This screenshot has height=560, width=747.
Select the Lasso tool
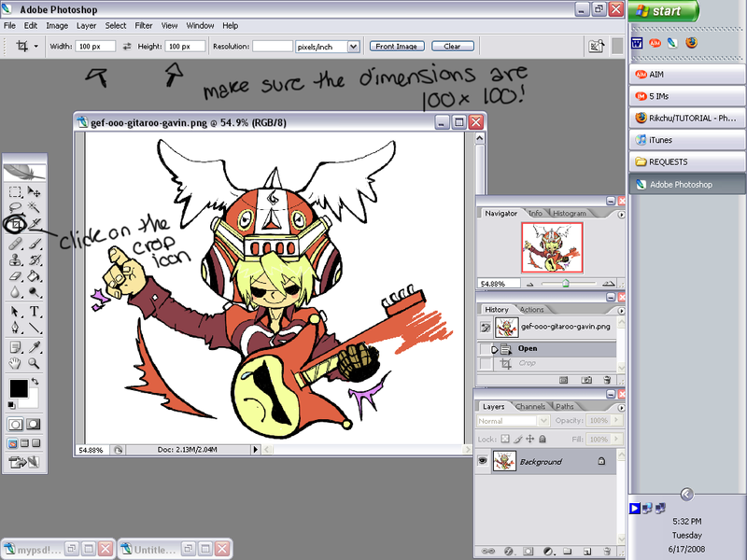pos(15,207)
